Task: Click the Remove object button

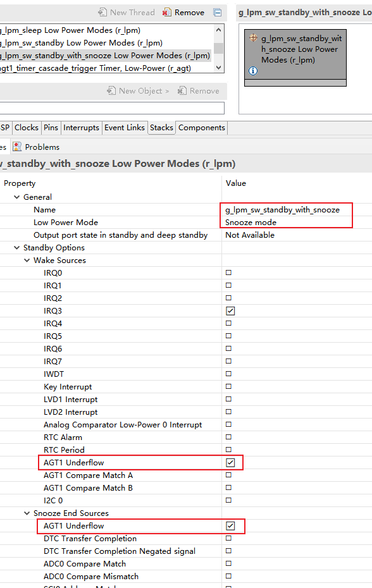Action: pyautogui.click(x=198, y=91)
